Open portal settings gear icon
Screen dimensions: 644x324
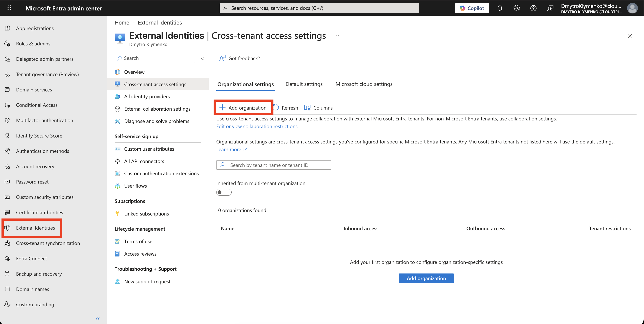point(517,8)
